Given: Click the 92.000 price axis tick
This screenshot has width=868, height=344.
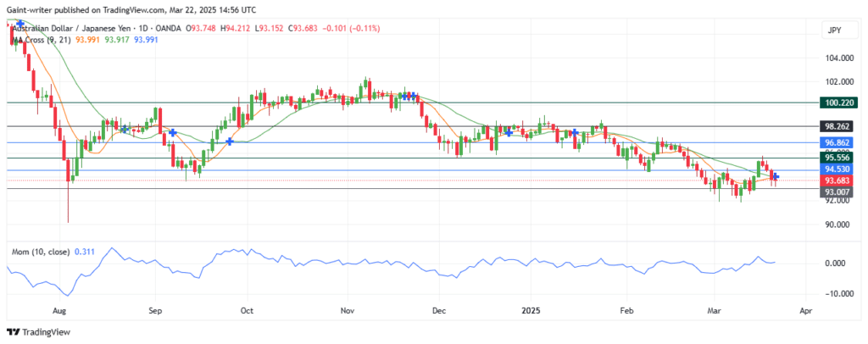Looking at the screenshot, I should (839, 201).
